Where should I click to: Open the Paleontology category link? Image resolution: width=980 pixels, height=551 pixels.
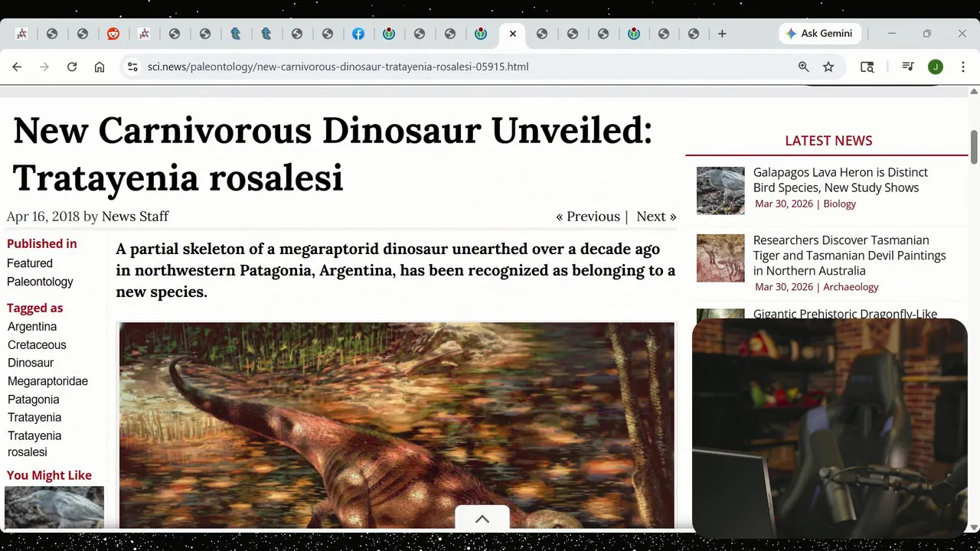tap(40, 282)
